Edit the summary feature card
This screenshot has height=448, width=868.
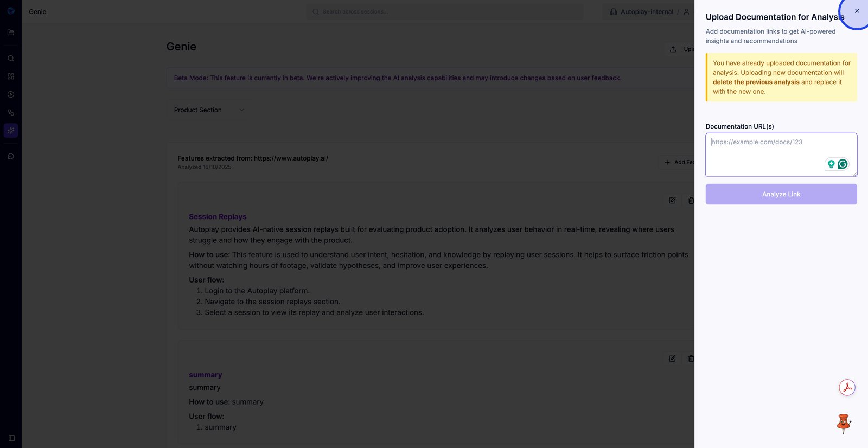pos(672,359)
